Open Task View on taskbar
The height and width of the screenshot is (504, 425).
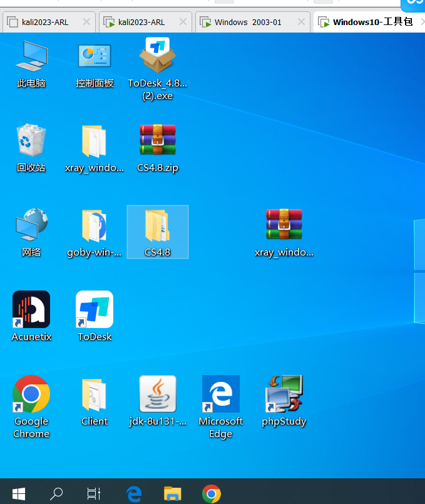coord(93,494)
